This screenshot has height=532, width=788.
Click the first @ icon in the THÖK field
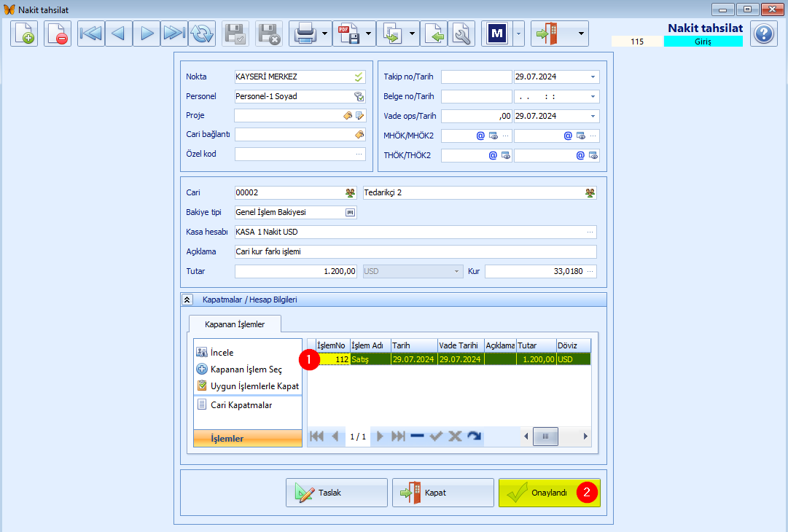[493, 156]
